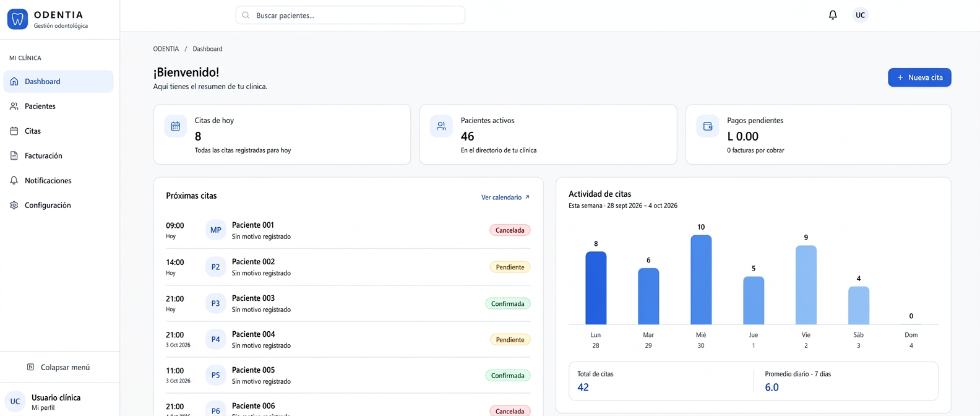
Task: Click the MP avatar of Paciente 001
Action: pyautogui.click(x=215, y=230)
